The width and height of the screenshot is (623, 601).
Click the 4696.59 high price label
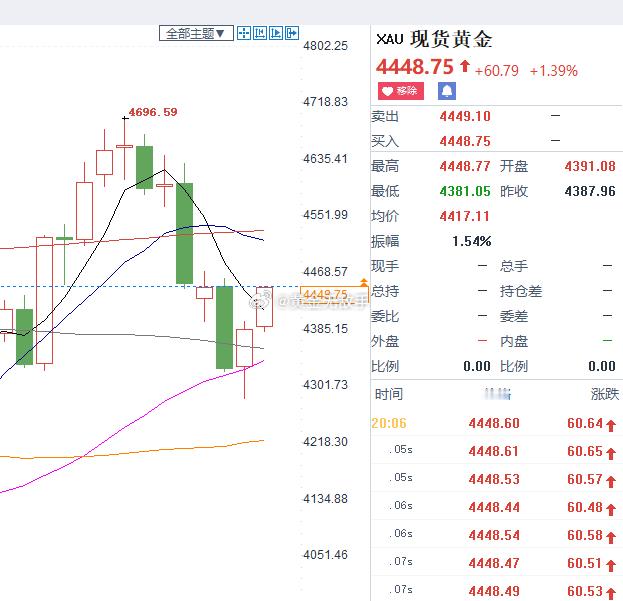[153, 112]
